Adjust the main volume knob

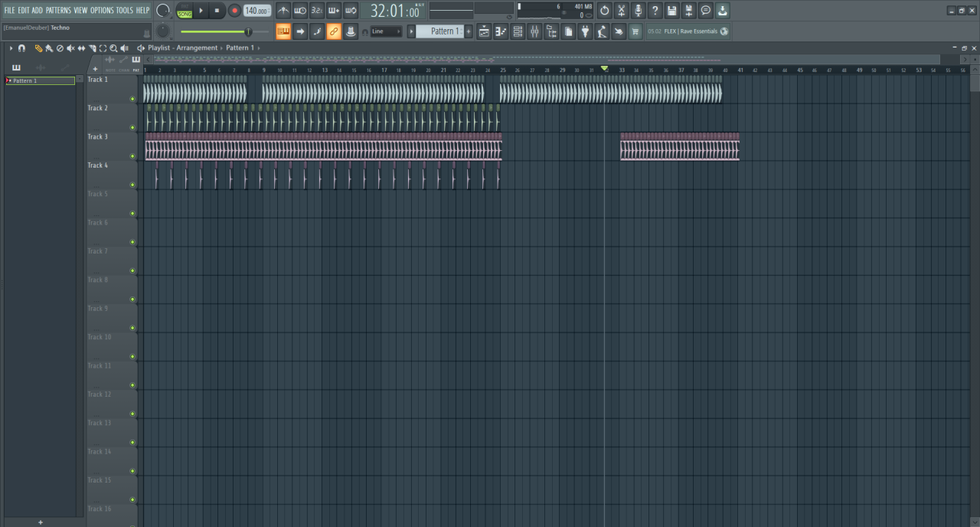point(163,11)
